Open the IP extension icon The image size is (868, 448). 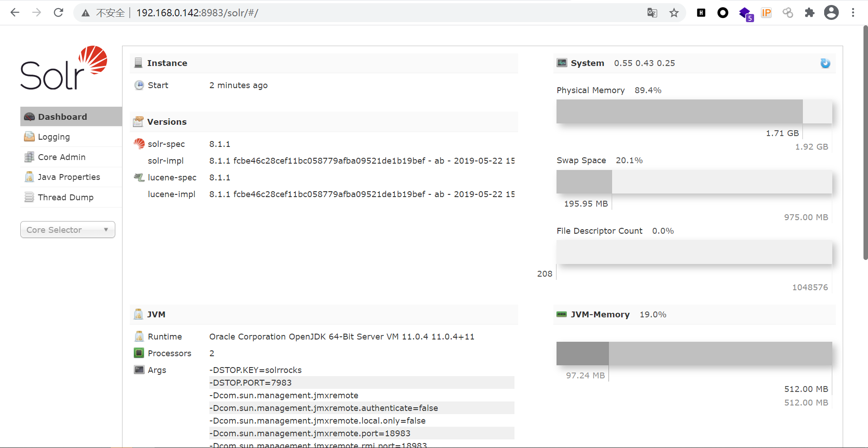[x=766, y=13]
